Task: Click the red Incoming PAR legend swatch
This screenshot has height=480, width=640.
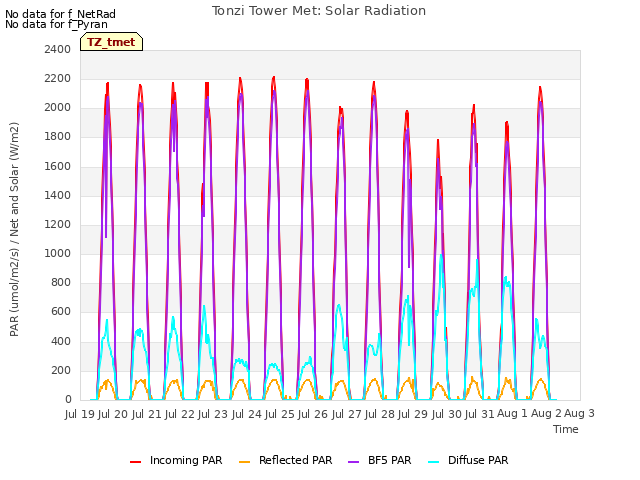Action: click(136, 462)
